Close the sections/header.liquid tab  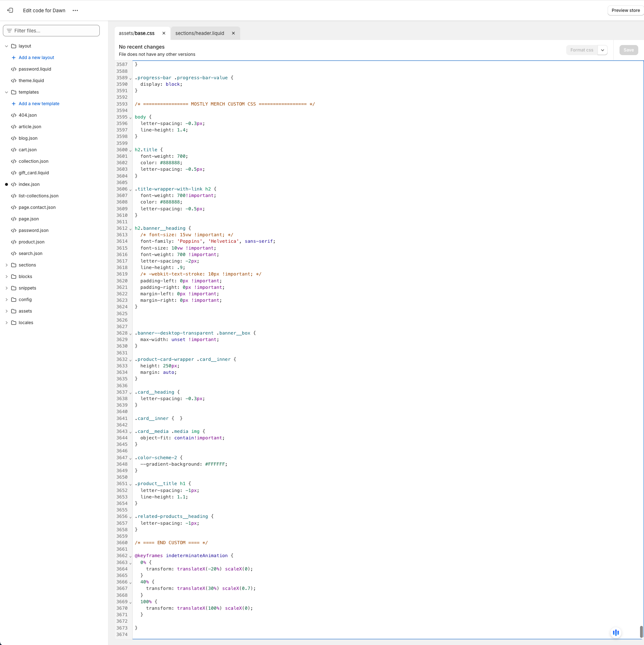coord(233,33)
